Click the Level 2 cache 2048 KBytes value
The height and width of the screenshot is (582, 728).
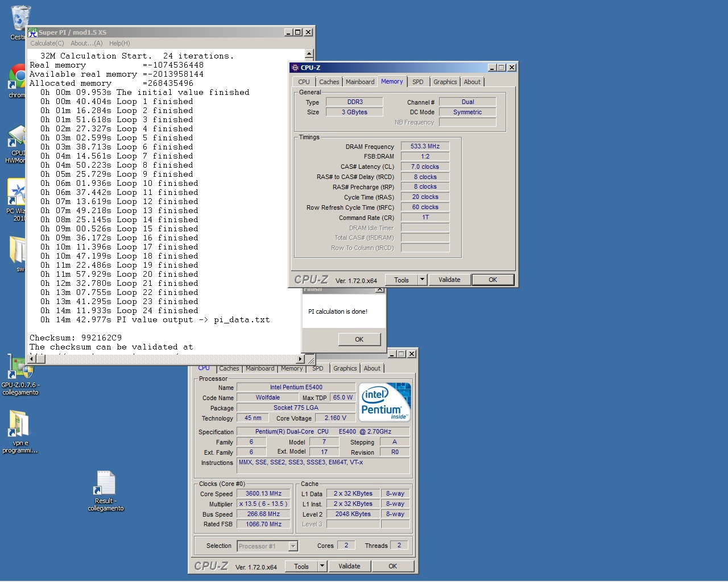click(x=353, y=514)
